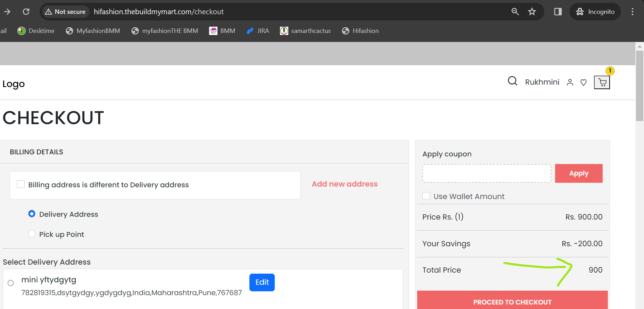644x309 pixels.
Task: Click the Not secure site info badge
Action: click(65, 12)
